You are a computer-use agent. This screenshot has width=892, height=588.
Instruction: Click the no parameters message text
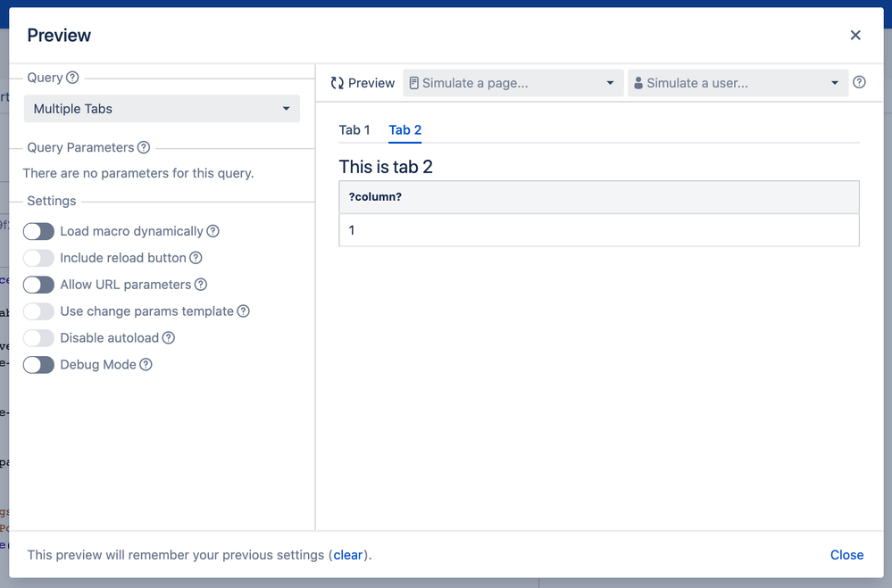pos(138,173)
